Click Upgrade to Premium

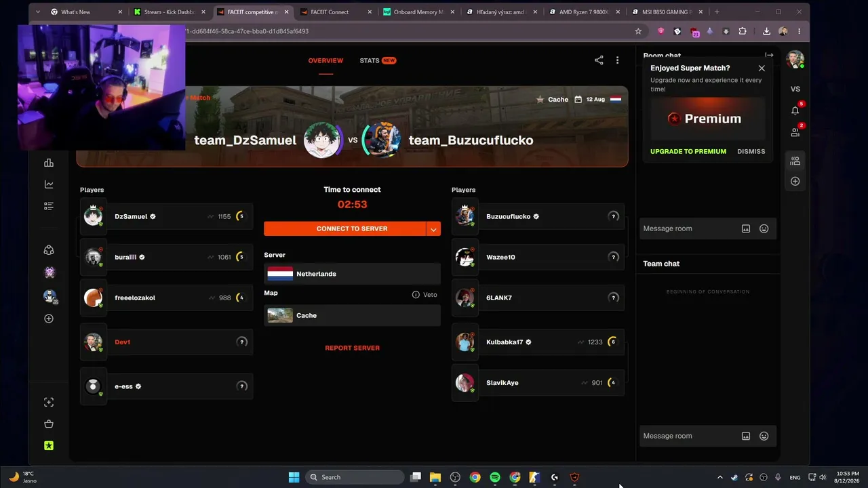(688, 152)
